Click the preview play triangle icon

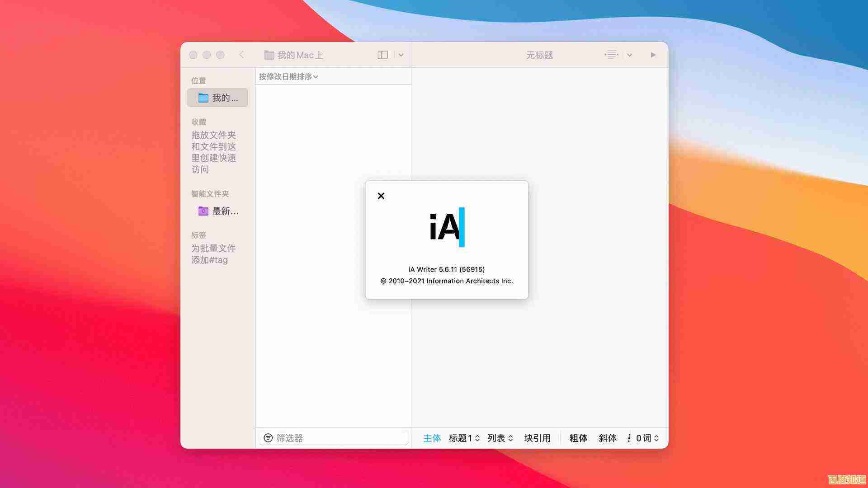[x=653, y=55]
